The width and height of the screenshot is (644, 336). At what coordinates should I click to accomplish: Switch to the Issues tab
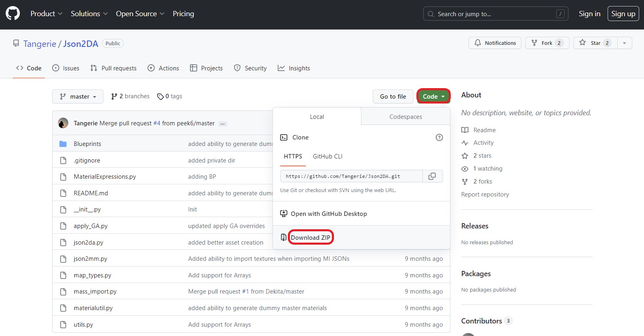coord(66,68)
